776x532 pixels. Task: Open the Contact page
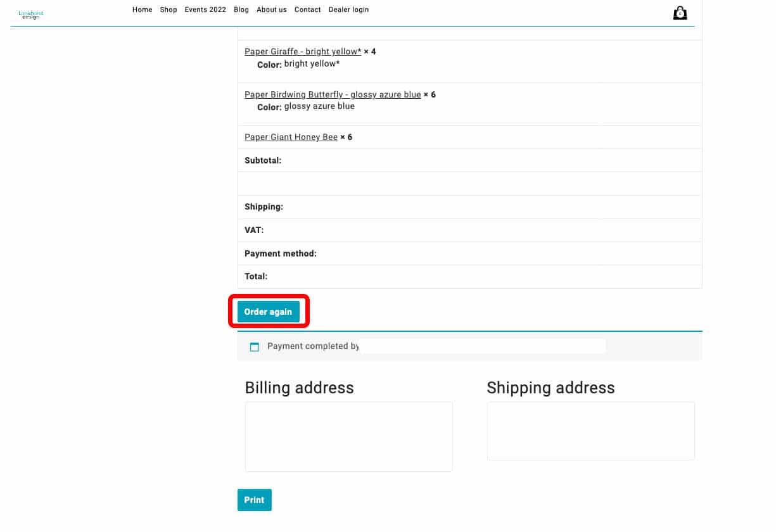308,9
